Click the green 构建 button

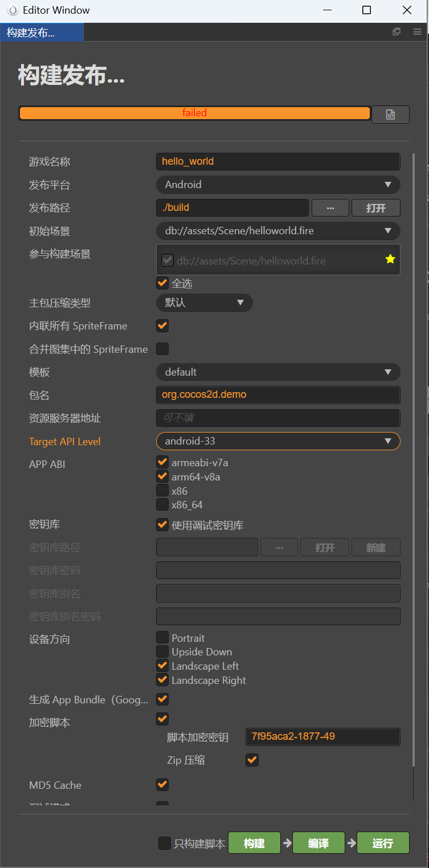(254, 843)
